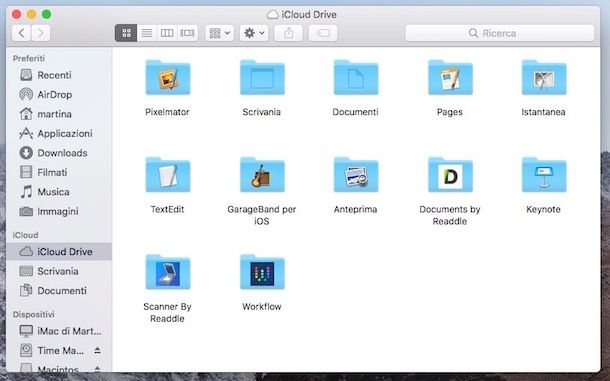Select the martina home folder in sidebar

pos(59,114)
